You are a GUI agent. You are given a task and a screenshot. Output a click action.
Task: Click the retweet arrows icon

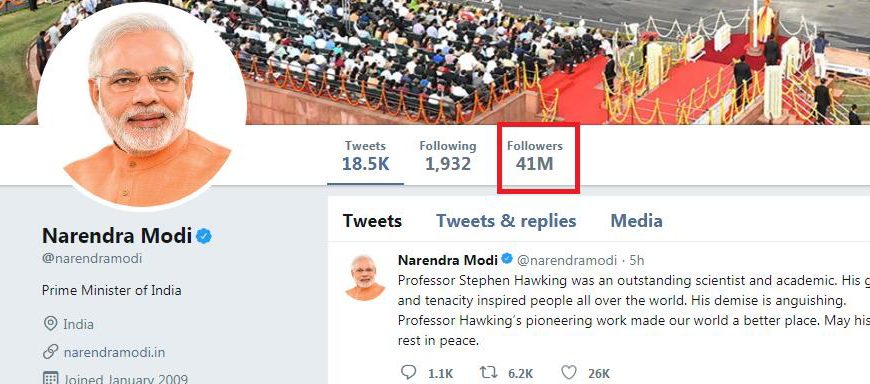point(489,372)
